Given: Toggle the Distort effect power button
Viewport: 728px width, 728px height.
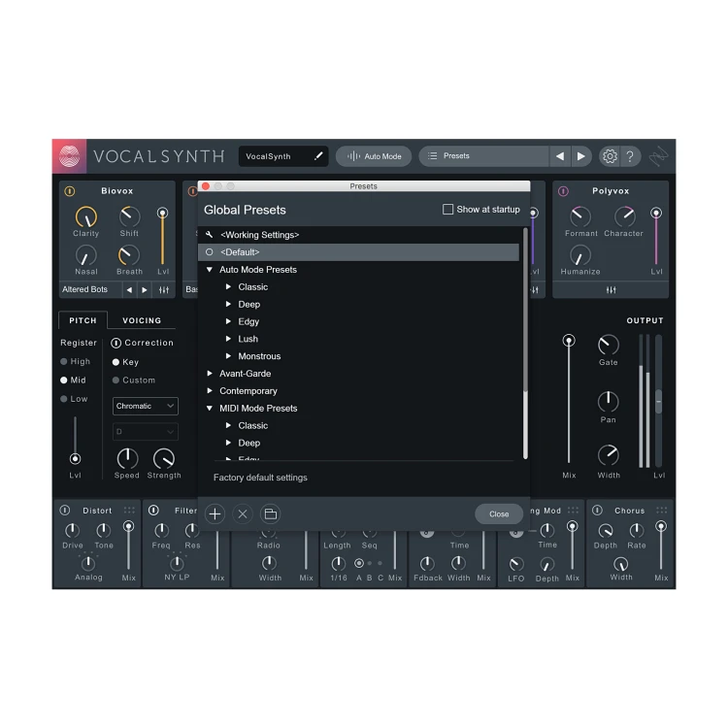Looking at the screenshot, I should 65,511.
